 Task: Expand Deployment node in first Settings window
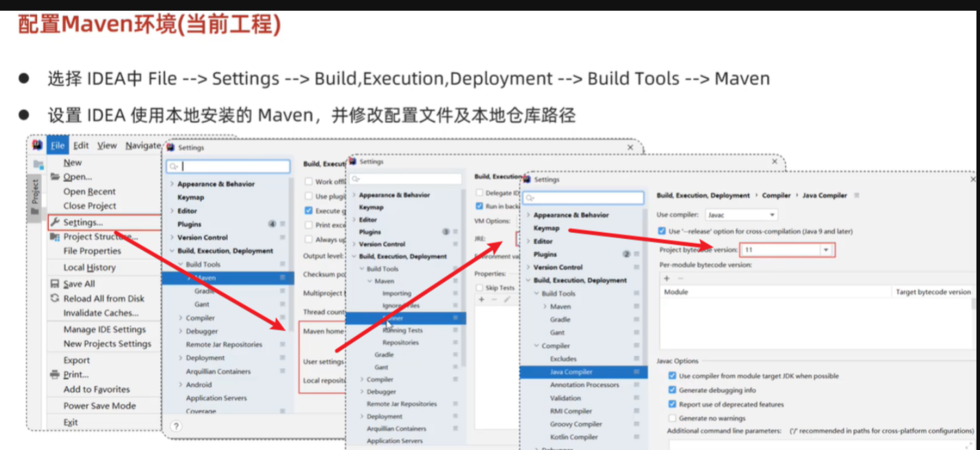(x=181, y=358)
